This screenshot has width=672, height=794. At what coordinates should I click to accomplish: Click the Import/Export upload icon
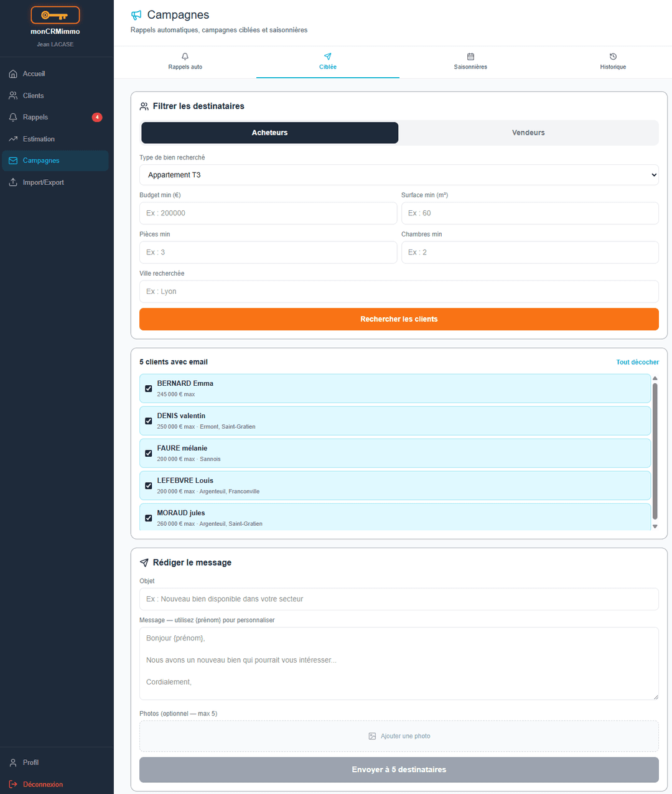pos(13,182)
